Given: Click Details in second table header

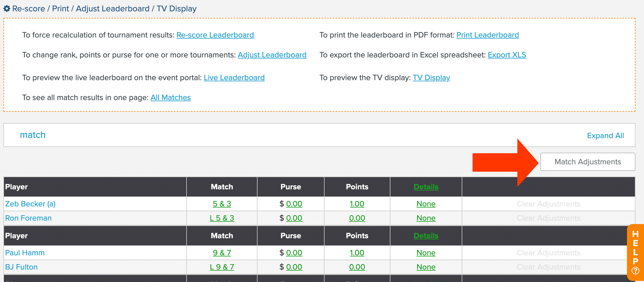Looking at the screenshot, I should (x=426, y=236).
